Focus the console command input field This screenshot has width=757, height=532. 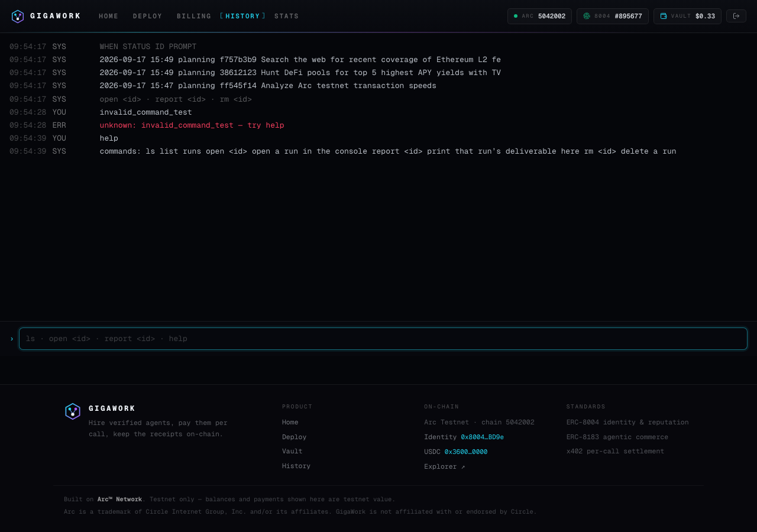(383, 339)
